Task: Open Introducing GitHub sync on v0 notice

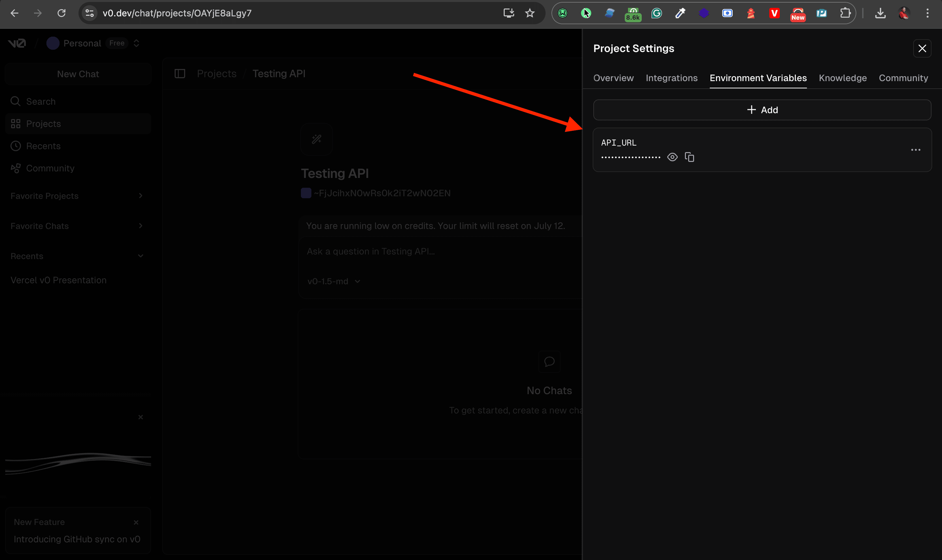Action: 77,539
